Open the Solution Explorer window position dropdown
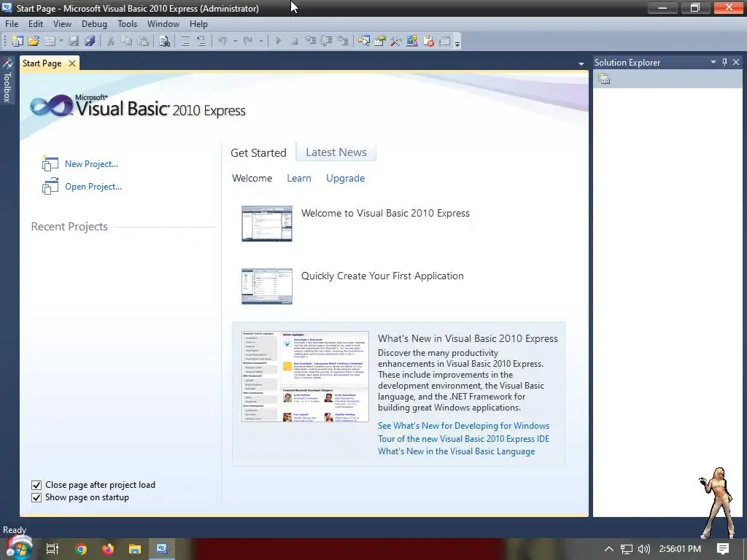 pyautogui.click(x=713, y=62)
